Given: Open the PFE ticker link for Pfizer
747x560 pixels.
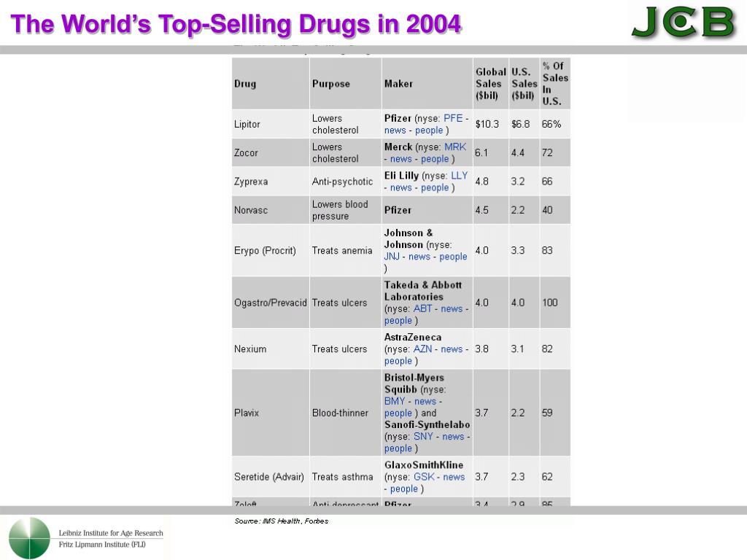Looking at the screenshot, I should [x=453, y=118].
